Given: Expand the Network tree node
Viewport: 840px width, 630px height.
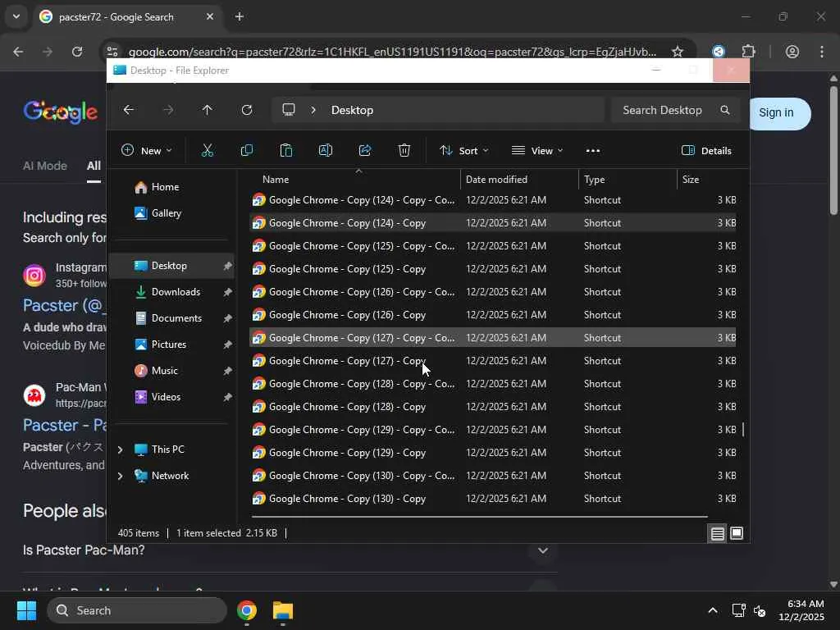Looking at the screenshot, I should pos(120,476).
